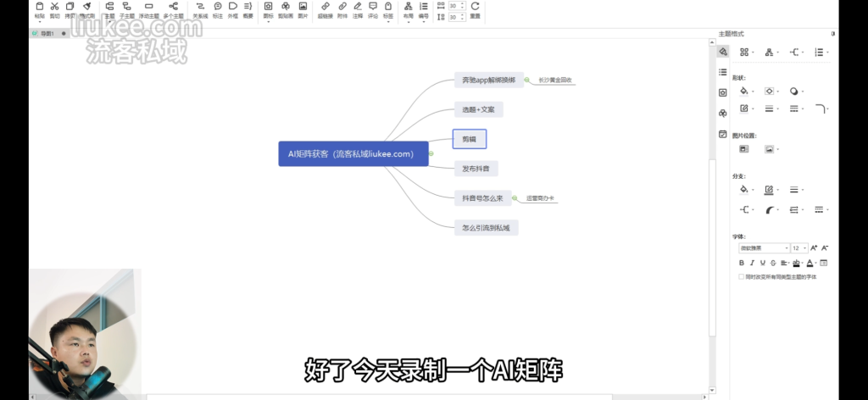The height and width of the screenshot is (400, 868).
Task: Click the Paste (粘贴) toolbar icon
Action: point(39,7)
